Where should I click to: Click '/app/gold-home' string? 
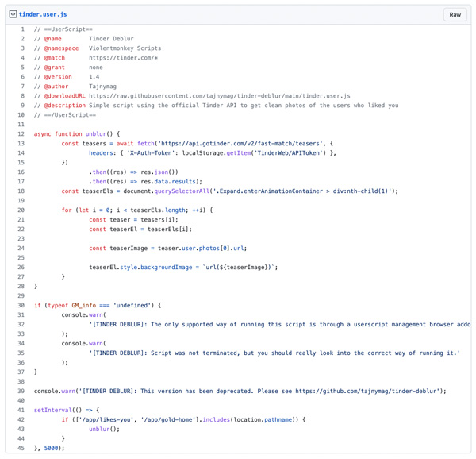pos(168,419)
